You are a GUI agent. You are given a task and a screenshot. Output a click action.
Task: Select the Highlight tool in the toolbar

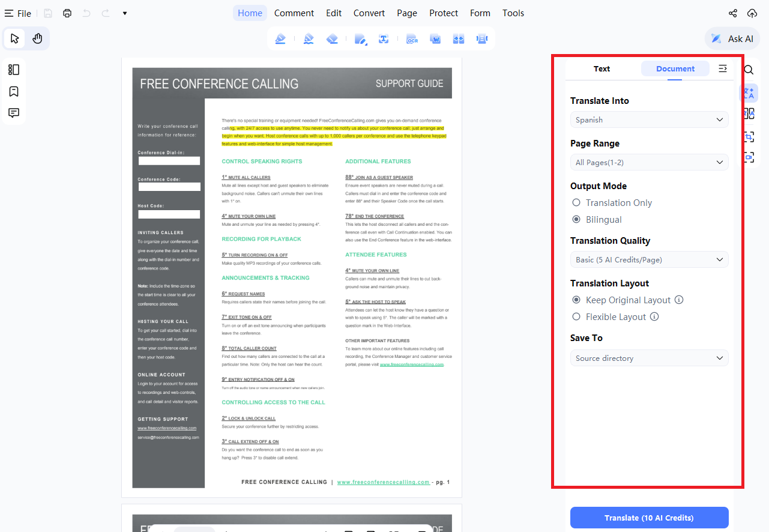pyautogui.click(x=280, y=39)
